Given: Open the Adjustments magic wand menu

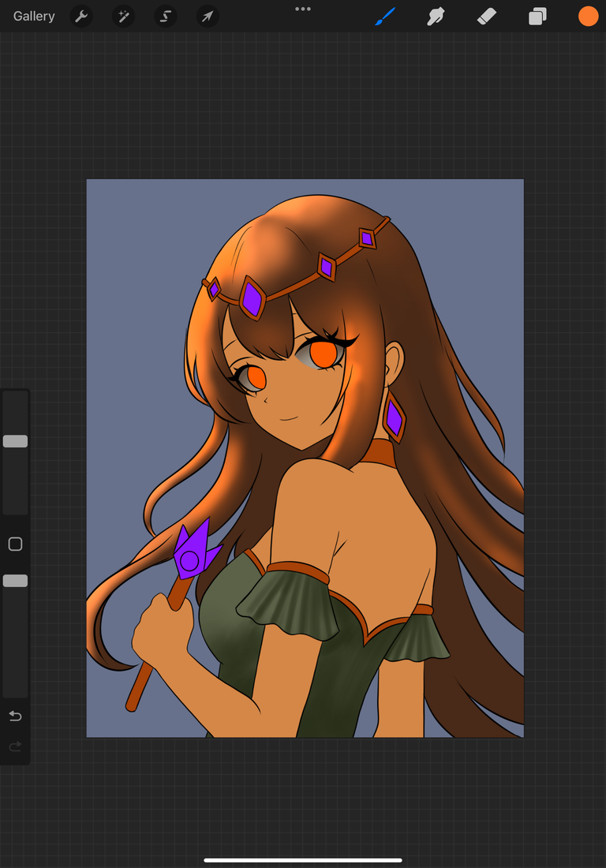Looking at the screenshot, I should click(123, 16).
